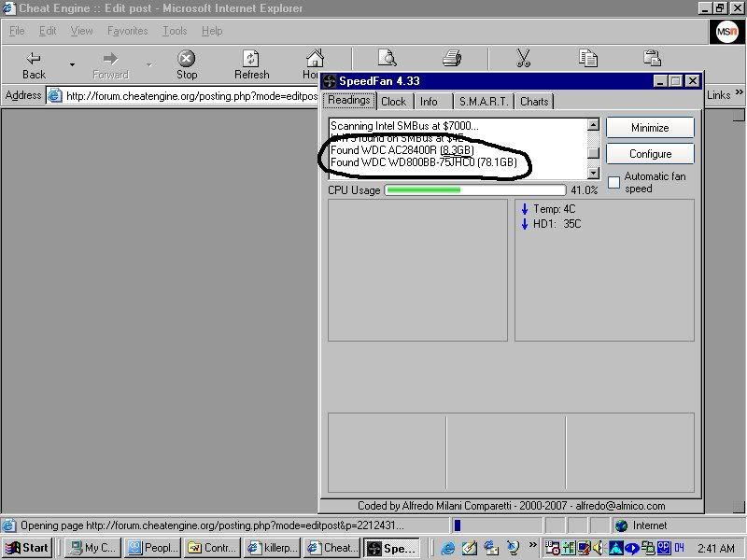747x560 pixels.
Task: Switch to the Charts tab
Action: (x=534, y=102)
